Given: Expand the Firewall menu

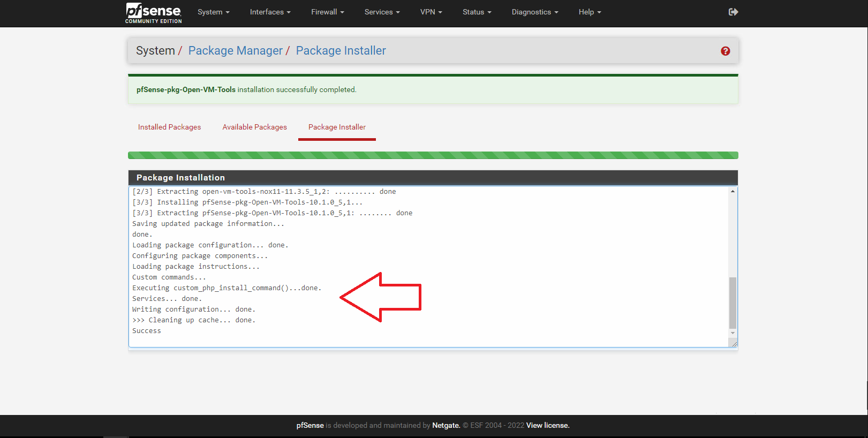Looking at the screenshot, I should (x=328, y=12).
